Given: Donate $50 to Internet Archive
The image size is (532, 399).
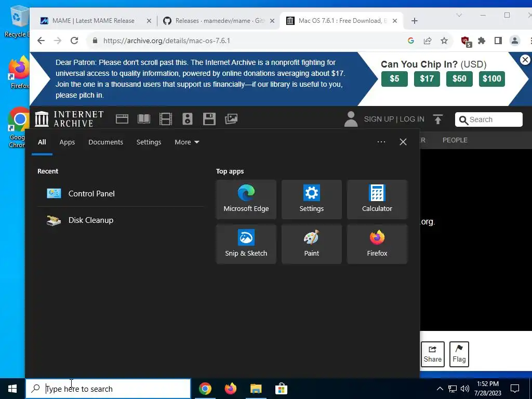Looking at the screenshot, I should [459, 79].
